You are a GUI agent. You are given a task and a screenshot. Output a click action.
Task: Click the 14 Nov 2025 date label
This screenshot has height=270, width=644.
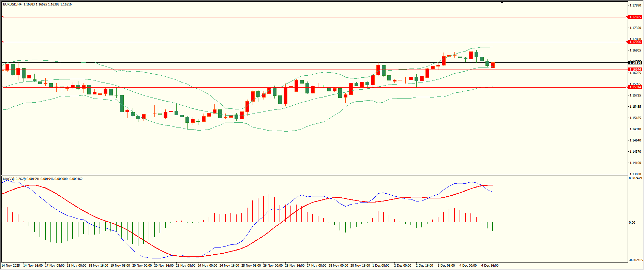[x=11, y=266]
